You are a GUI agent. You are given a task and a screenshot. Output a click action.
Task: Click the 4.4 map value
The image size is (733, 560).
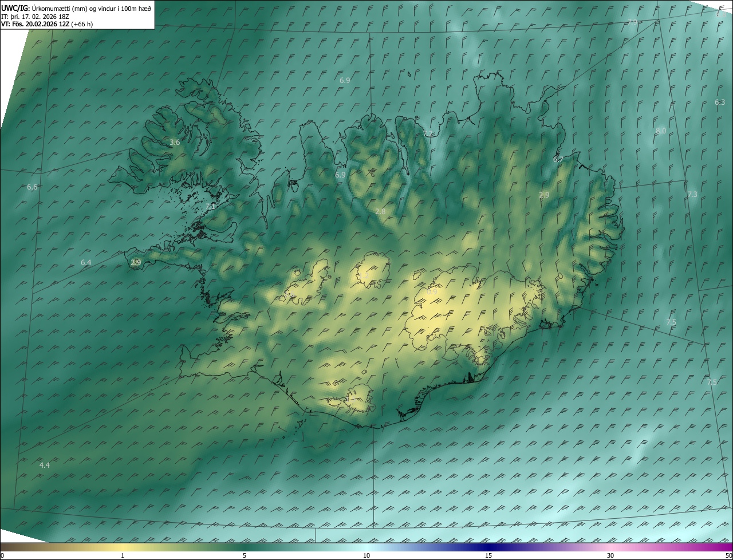45,465
